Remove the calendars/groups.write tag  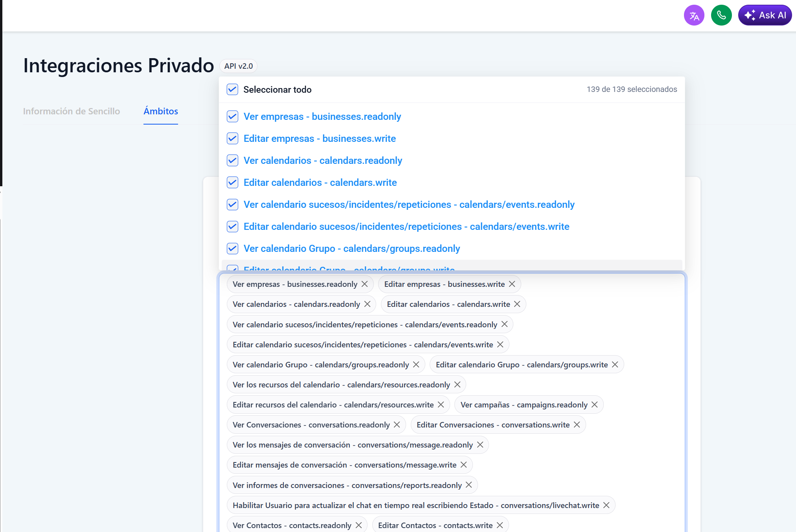pos(615,365)
